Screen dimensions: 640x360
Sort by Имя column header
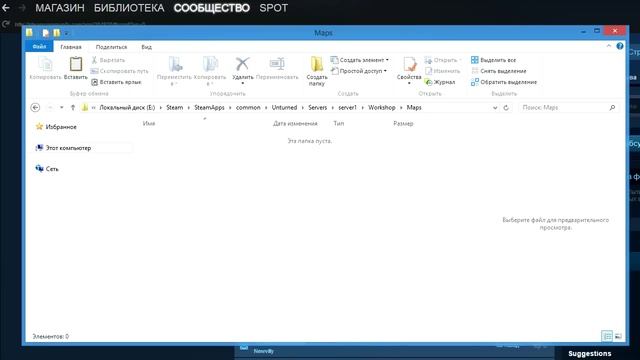[149, 123]
